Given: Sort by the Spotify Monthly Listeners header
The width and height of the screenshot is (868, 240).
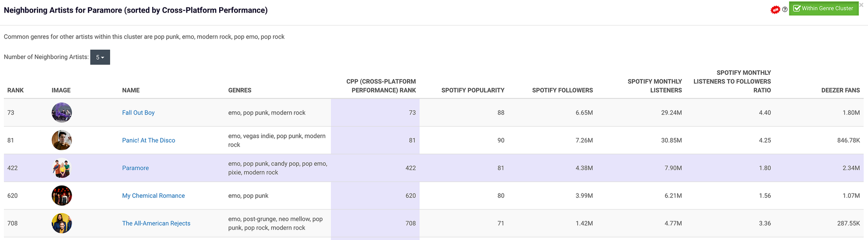Looking at the screenshot, I should [654, 86].
